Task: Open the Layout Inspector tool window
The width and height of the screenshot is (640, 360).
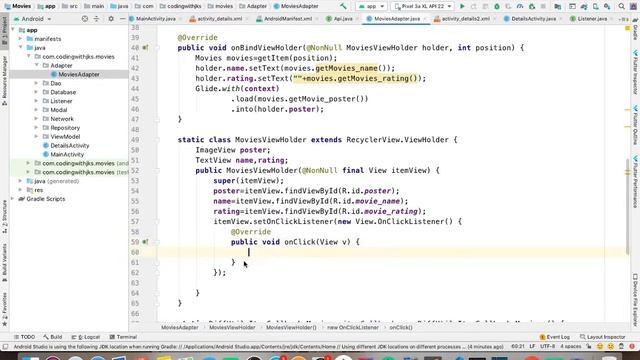Action: tap(602, 337)
